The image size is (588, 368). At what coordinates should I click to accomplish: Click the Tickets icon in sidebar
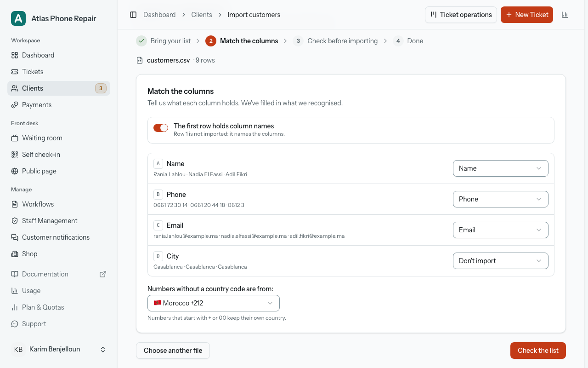tap(15, 72)
